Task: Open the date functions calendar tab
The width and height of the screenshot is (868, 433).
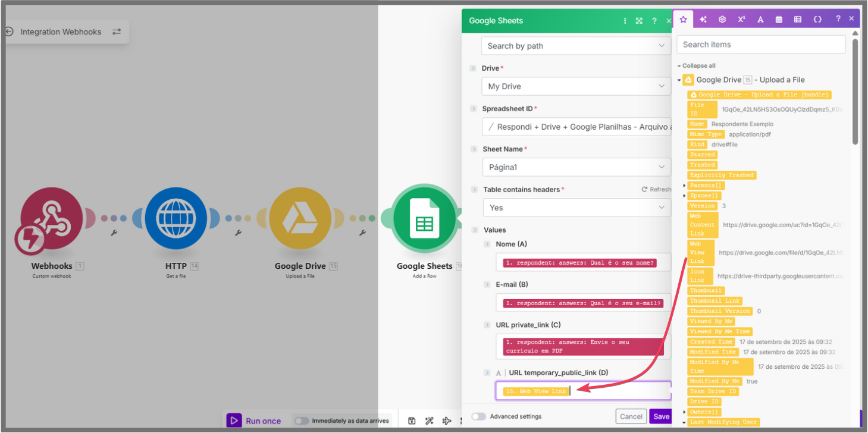Action: coord(779,19)
